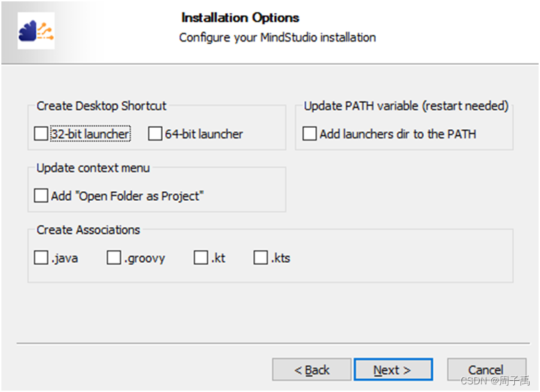Click the Installation Options heading
This screenshot has width=540, height=392.
[x=240, y=17]
